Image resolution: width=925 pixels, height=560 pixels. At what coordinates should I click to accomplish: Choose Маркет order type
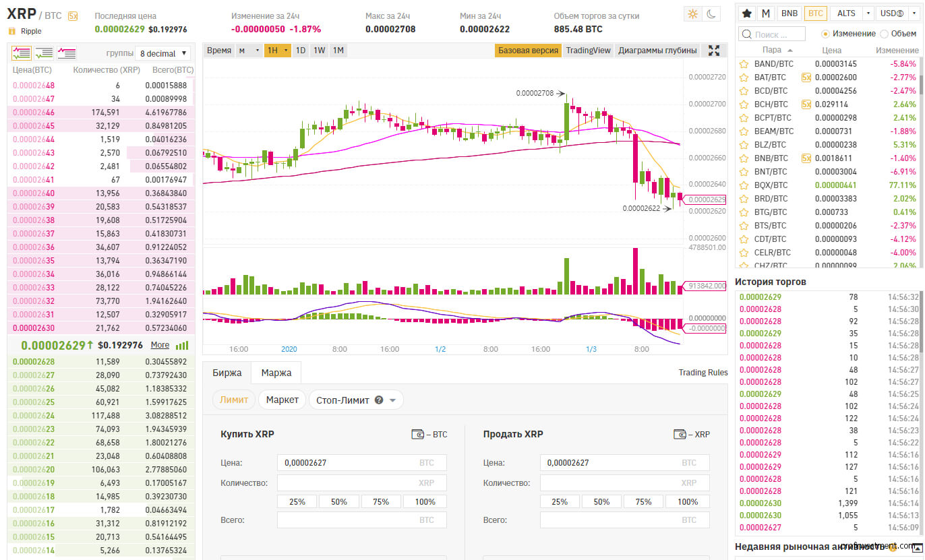[x=282, y=400]
